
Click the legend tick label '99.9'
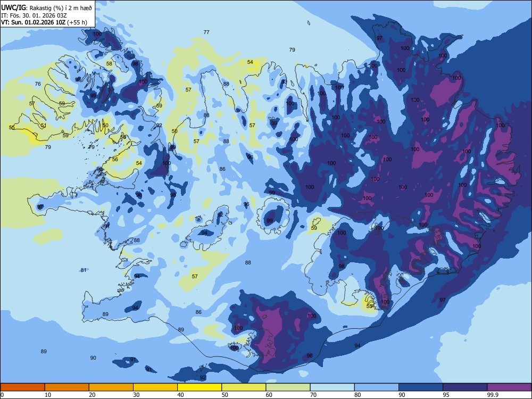click(493, 395)
